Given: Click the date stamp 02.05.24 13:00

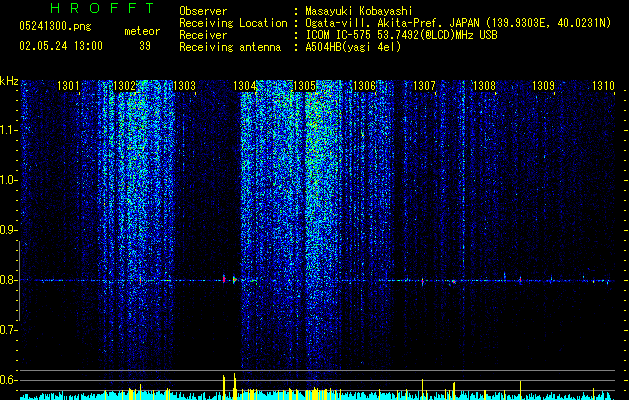Looking at the screenshot, I should tap(61, 46).
